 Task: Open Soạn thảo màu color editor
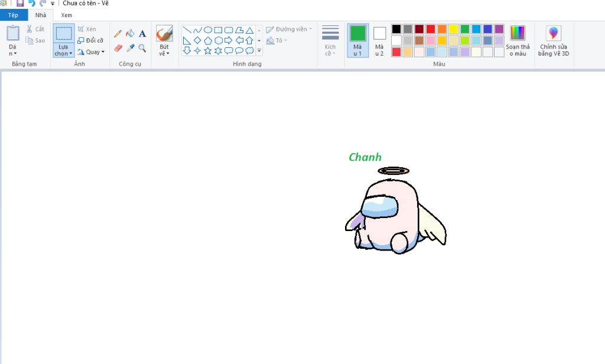click(x=518, y=41)
